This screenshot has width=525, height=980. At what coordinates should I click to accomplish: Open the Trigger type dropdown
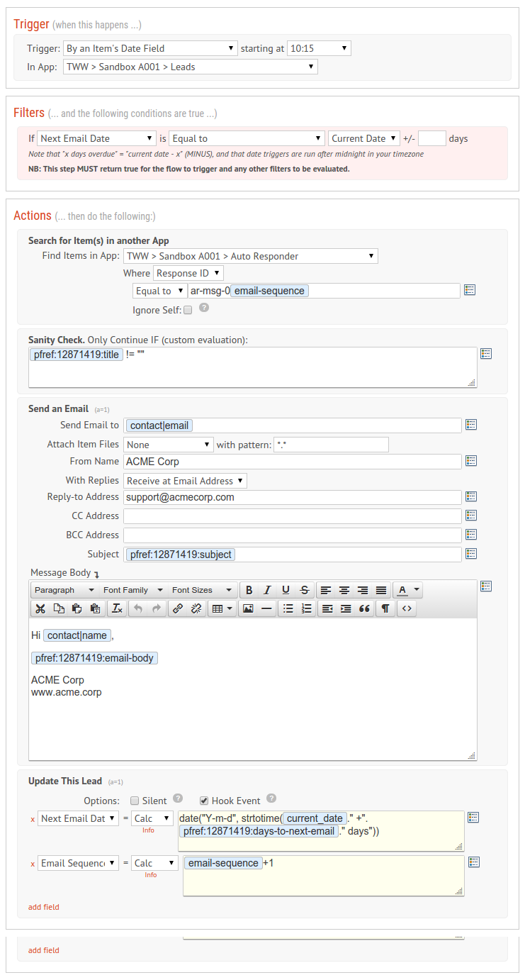150,48
